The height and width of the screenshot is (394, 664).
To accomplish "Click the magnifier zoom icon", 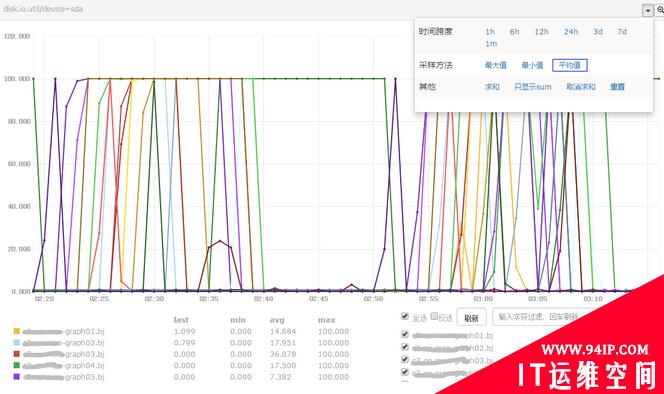I will [660, 10].
